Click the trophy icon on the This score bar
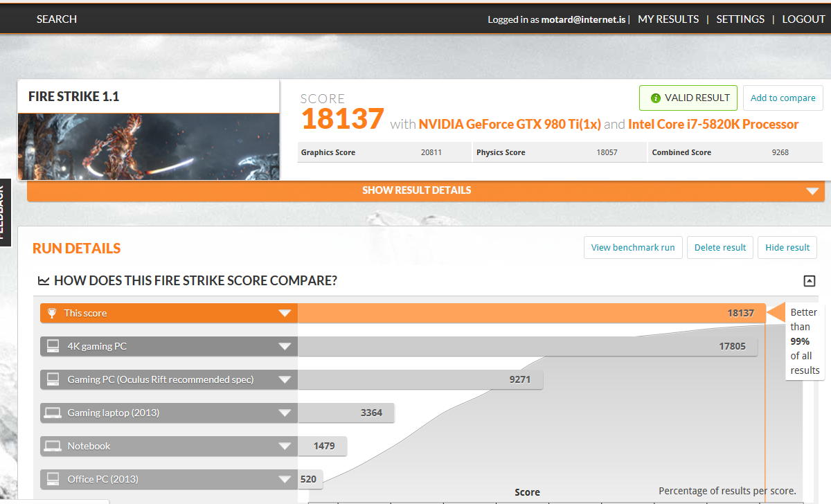Viewport: 831px width, 504px height. [x=52, y=313]
